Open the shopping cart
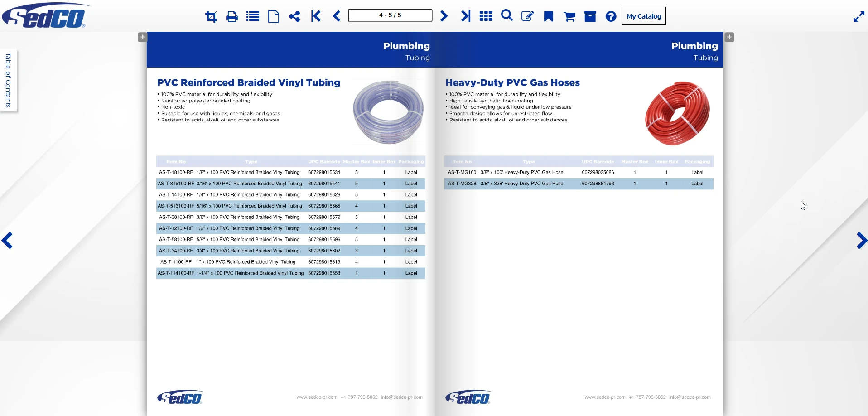Viewport: 868px width, 416px height. click(569, 16)
